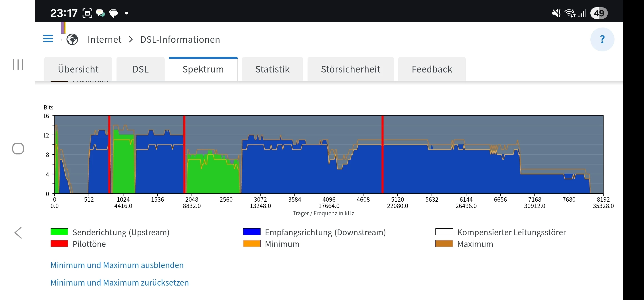
Task: Tap the screenshot notification icon
Action: pyautogui.click(x=87, y=13)
